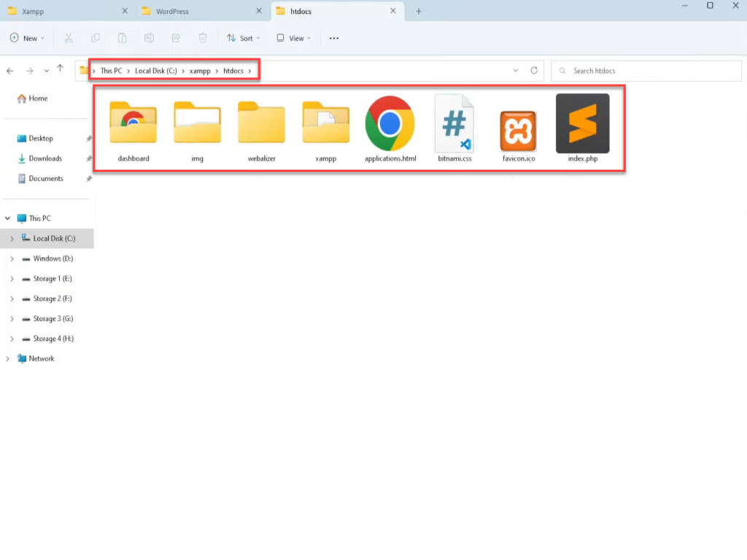
Task: Select the bitnami.css file
Action: (x=454, y=129)
